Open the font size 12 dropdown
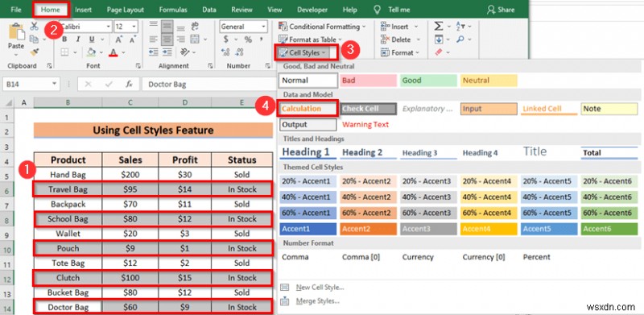This screenshot has width=644, height=315. click(x=134, y=27)
